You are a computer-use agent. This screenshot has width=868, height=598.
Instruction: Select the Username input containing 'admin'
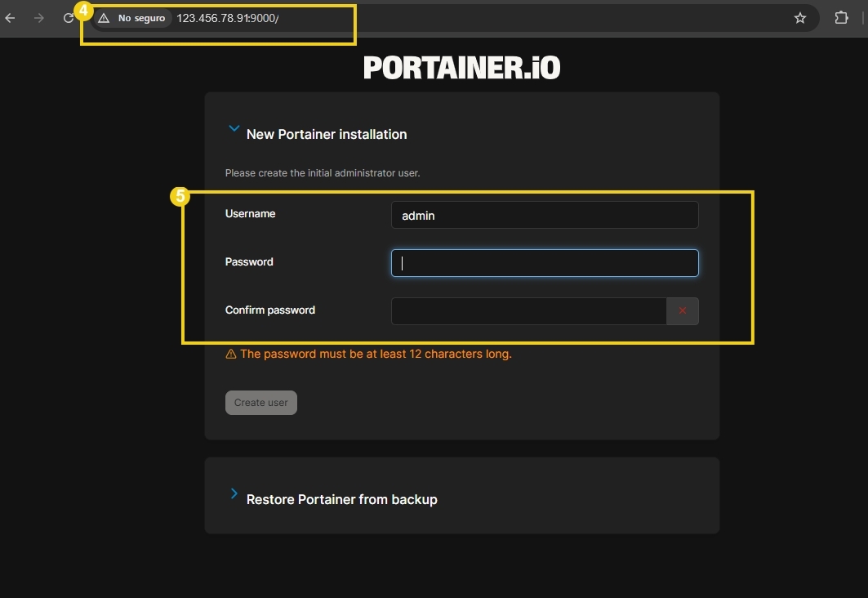point(545,215)
